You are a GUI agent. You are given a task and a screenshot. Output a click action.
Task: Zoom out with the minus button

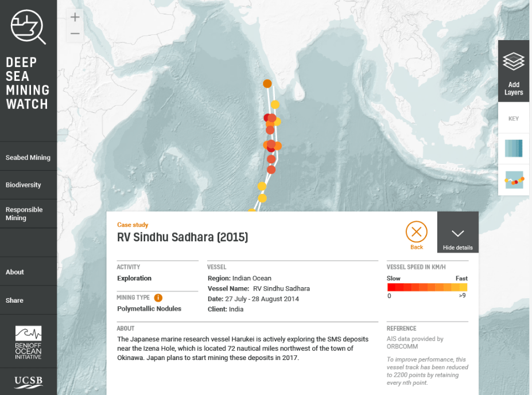pos(75,34)
